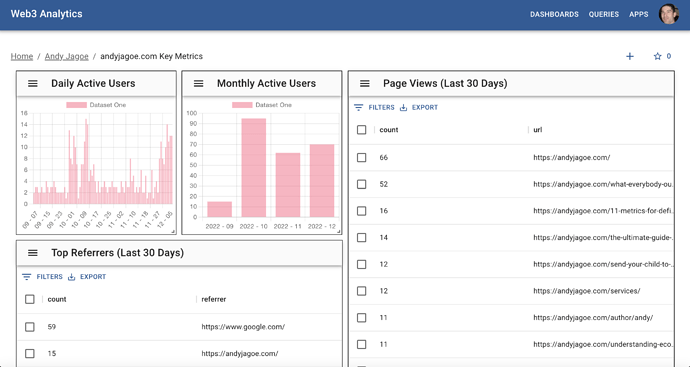Open the Page Views panel hamburger menu
Viewport: 690px width, 367px height.
point(364,84)
